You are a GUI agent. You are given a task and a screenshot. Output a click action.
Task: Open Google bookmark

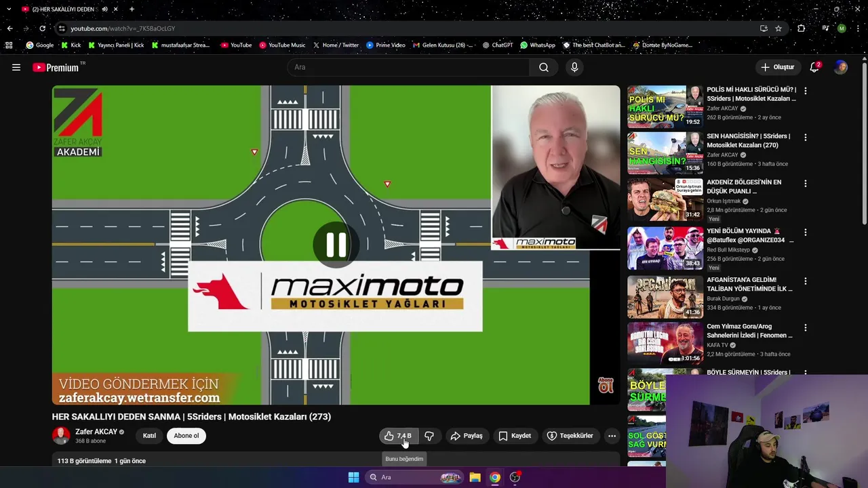coord(40,45)
